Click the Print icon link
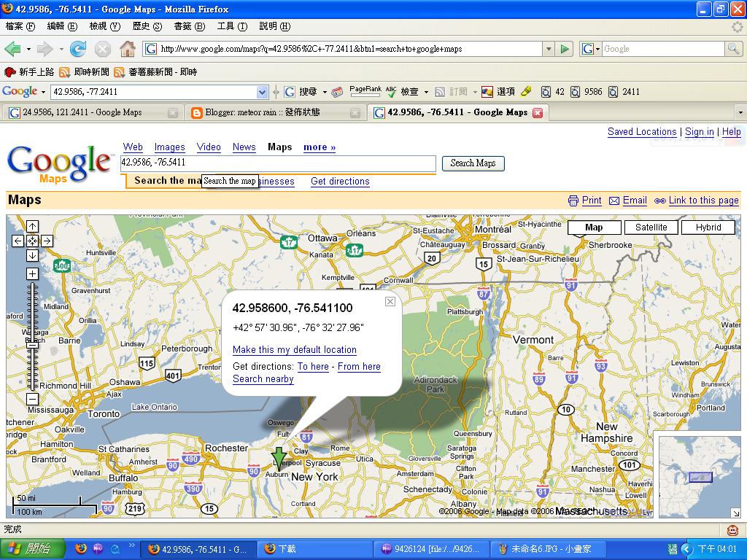Screen dimensions: 747x560 573,201
